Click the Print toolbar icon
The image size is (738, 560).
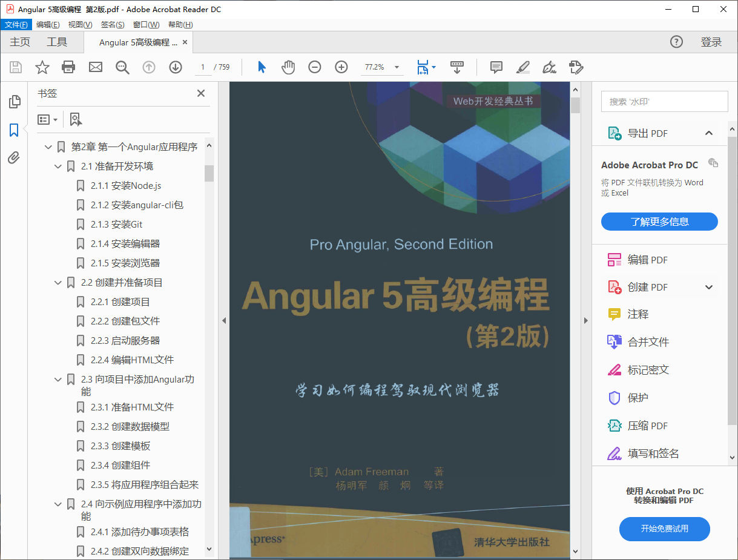pos(69,67)
